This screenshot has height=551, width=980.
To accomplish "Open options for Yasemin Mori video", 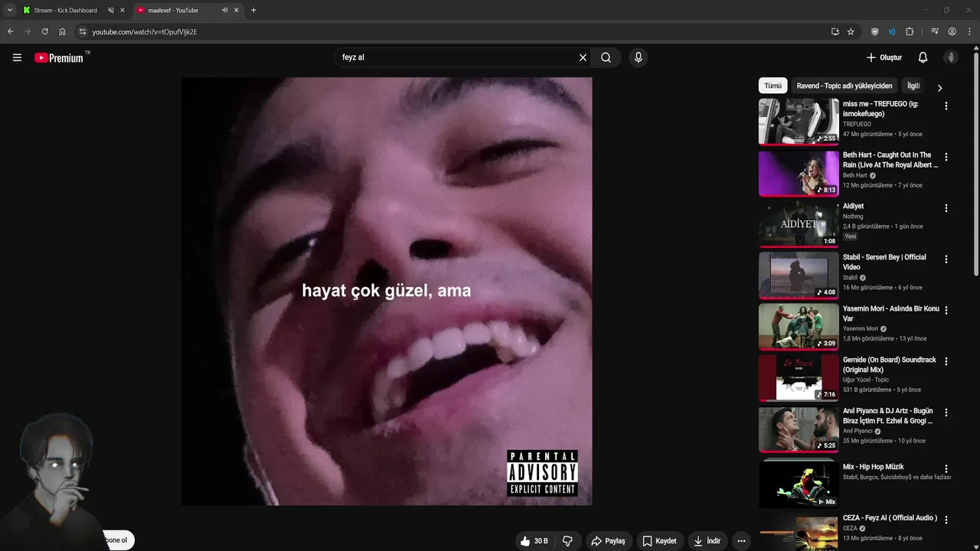I will point(946,310).
